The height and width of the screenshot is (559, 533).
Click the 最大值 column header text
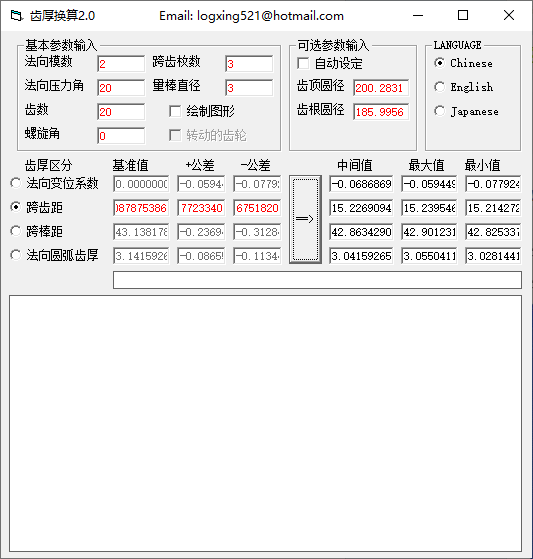coord(426,165)
